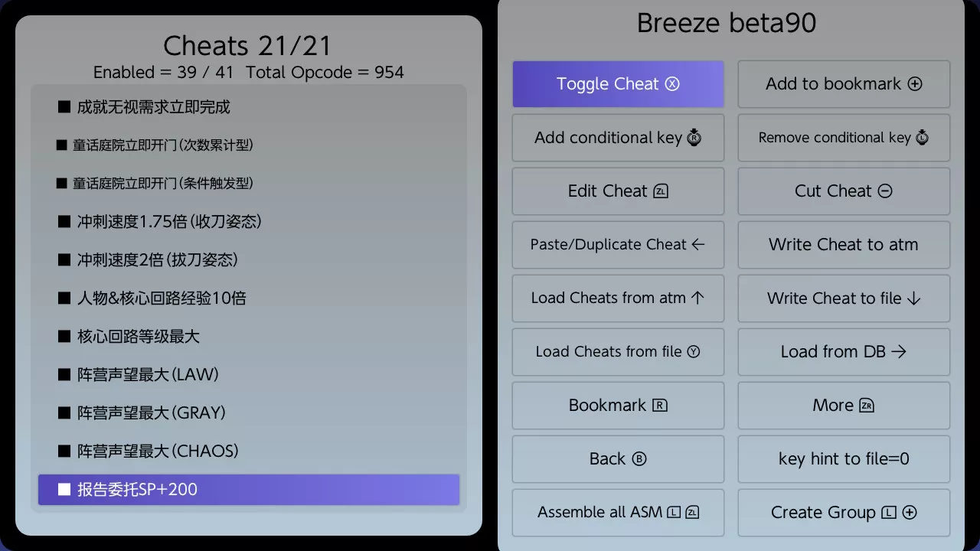
Task: Open the Bookmark menu
Action: 618,406
